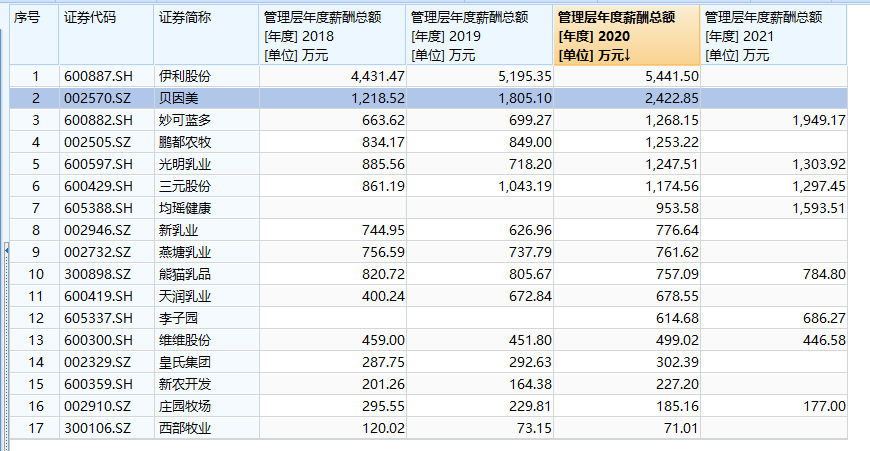Click value 1,949.17 for 2021

(x=819, y=120)
